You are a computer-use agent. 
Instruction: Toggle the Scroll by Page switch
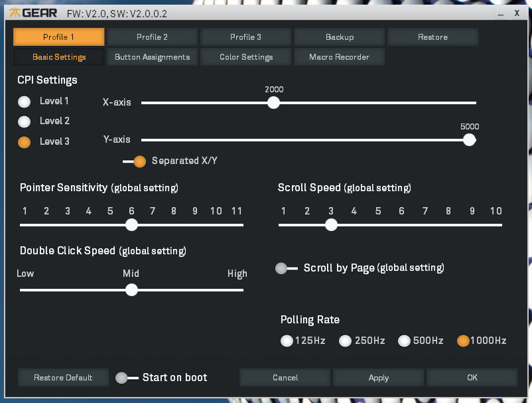point(287,268)
